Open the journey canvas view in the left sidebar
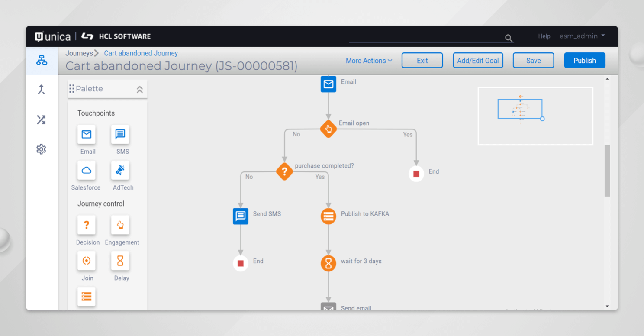 [41, 60]
